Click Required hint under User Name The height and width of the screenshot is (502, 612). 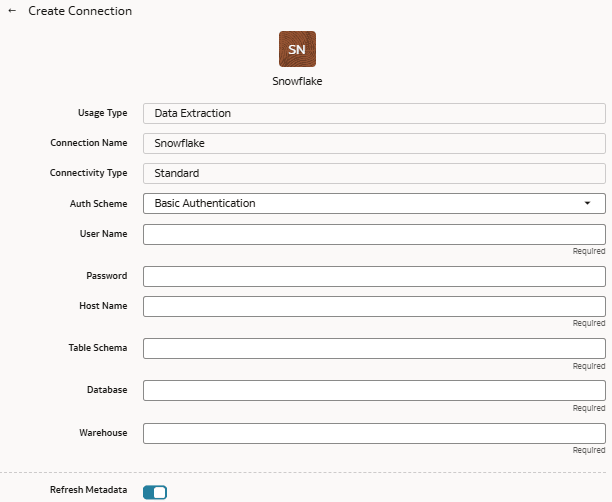pyautogui.click(x=589, y=251)
